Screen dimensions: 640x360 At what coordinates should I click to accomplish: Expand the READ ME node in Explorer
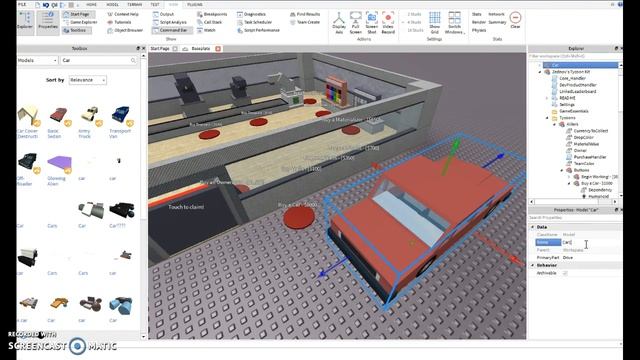click(x=547, y=98)
